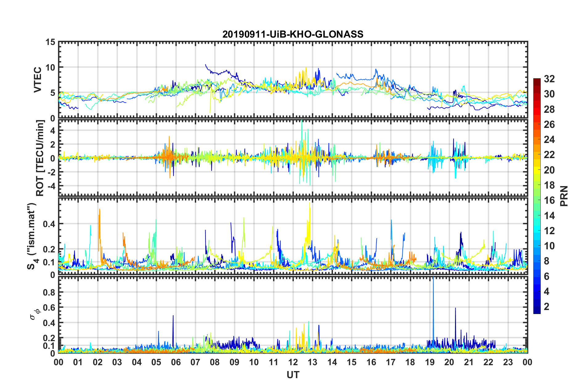Select colorbar tick value 32
The width and height of the screenshot is (586, 392).
[x=549, y=79]
